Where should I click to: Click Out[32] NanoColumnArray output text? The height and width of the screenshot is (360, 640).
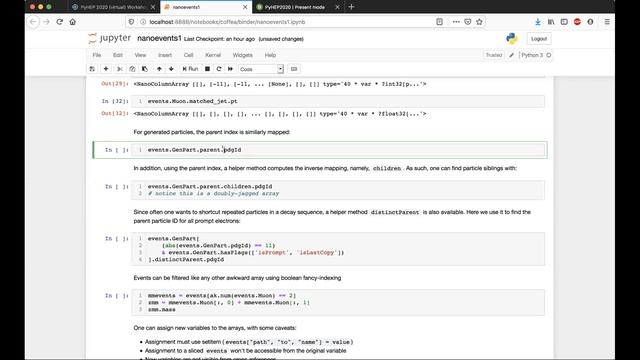[280, 114]
